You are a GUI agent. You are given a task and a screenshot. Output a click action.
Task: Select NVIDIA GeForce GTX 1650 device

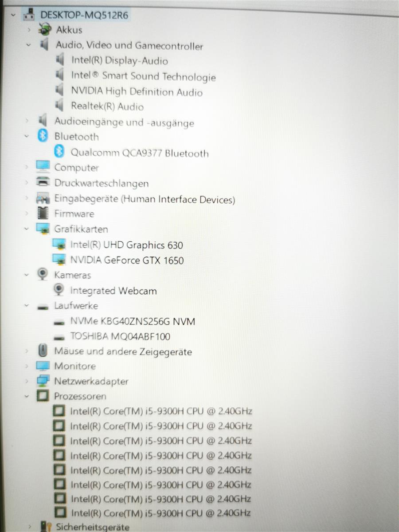pyautogui.click(x=126, y=260)
